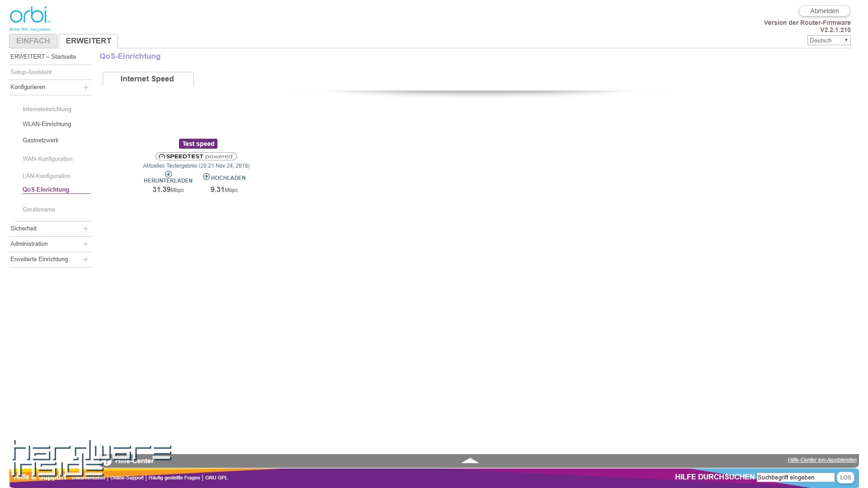This screenshot has height=488, width=868.
Task: Click the firmware version V2.2.1.210 text
Action: click(835, 30)
